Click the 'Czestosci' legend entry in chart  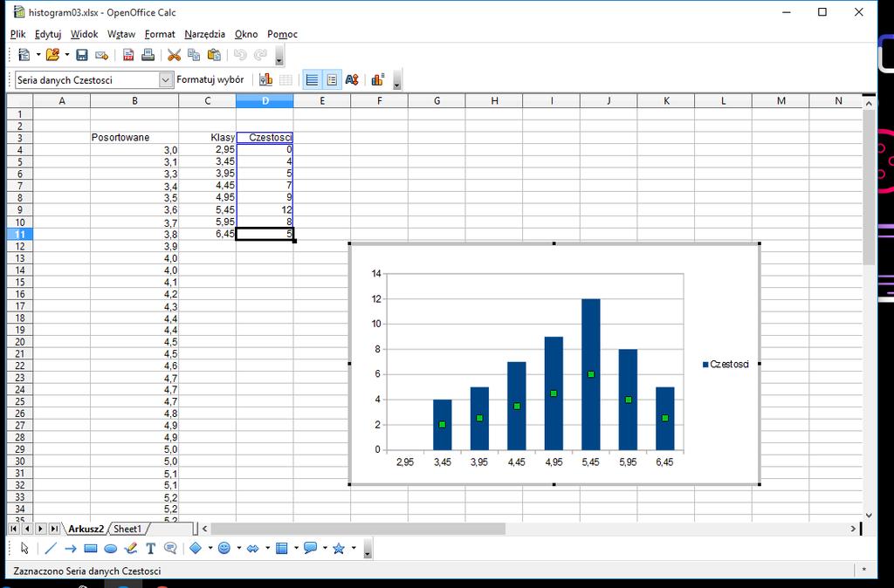coord(726,364)
